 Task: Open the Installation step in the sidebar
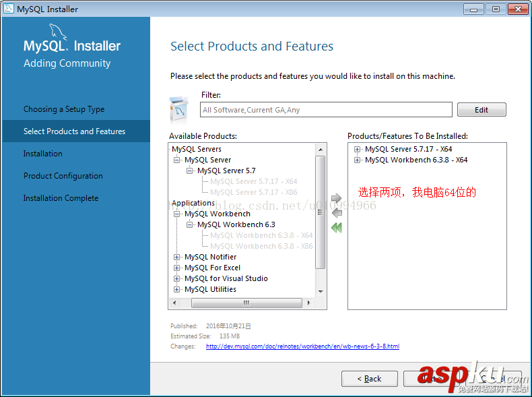(42, 154)
